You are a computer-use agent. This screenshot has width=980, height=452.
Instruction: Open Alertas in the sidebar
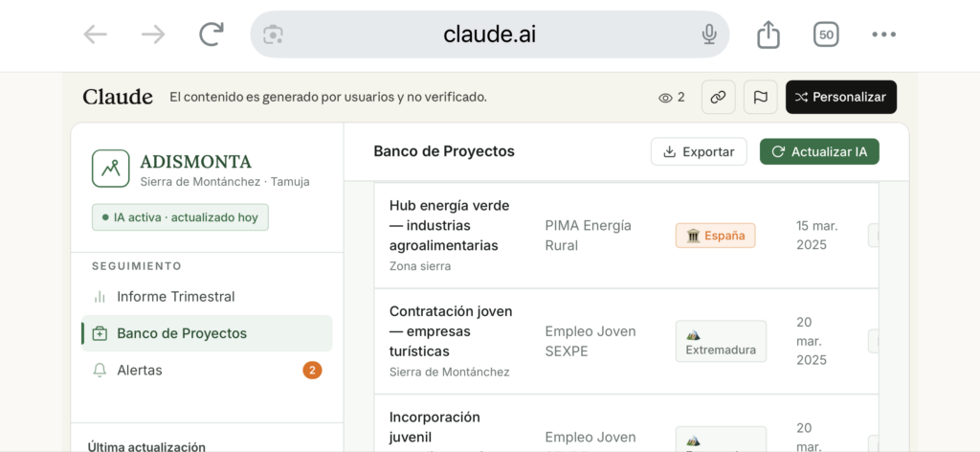140,370
